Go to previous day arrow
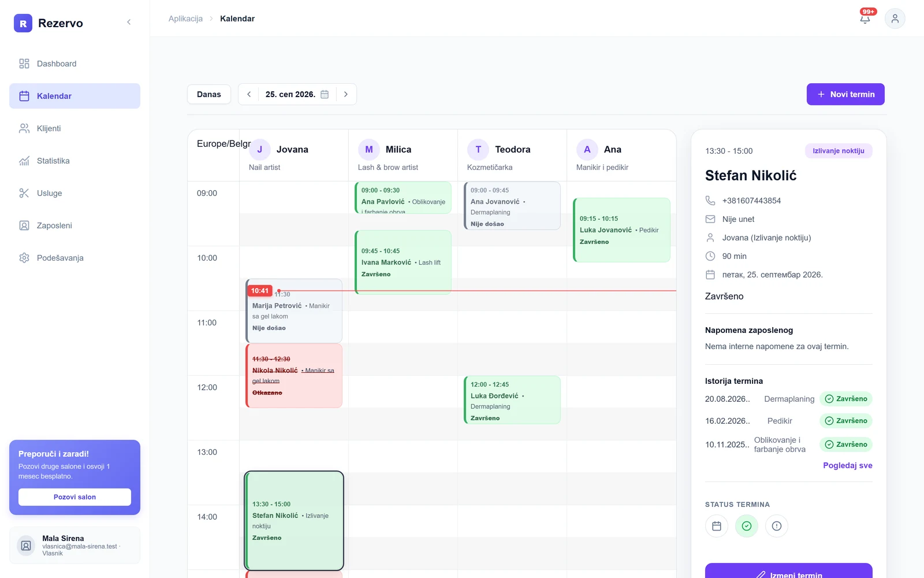Image resolution: width=924 pixels, height=578 pixels. pyautogui.click(x=249, y=94)
